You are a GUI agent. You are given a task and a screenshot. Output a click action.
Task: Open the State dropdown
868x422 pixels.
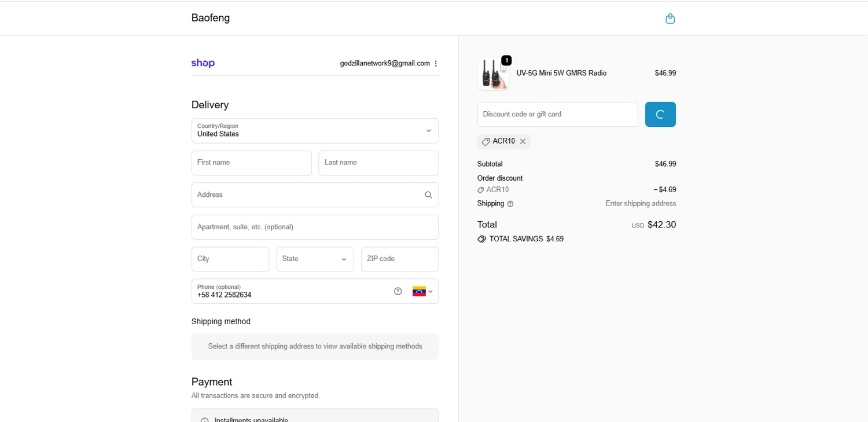(315, 259)
